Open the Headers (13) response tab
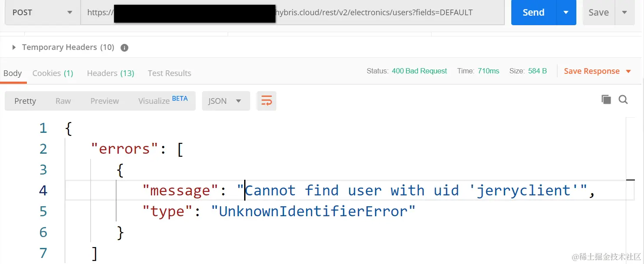The width and height of the screenshot is (644, 264). tap(111, 73)
